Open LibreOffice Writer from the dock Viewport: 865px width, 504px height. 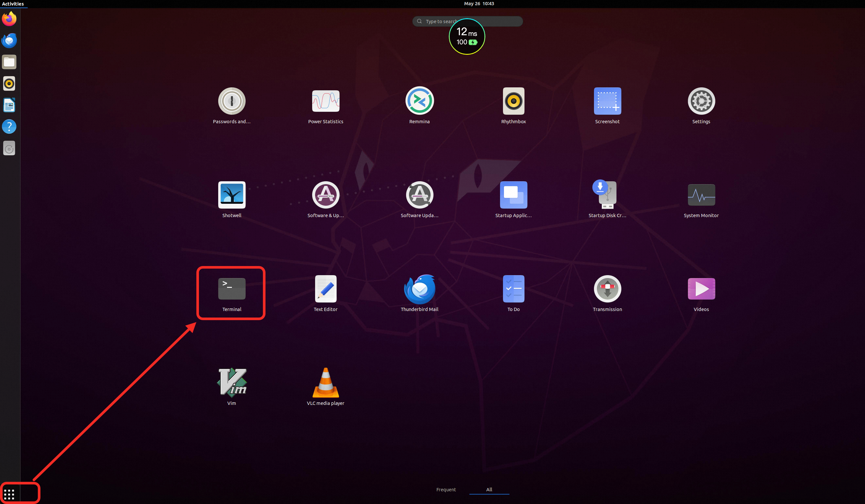(9, 105)
